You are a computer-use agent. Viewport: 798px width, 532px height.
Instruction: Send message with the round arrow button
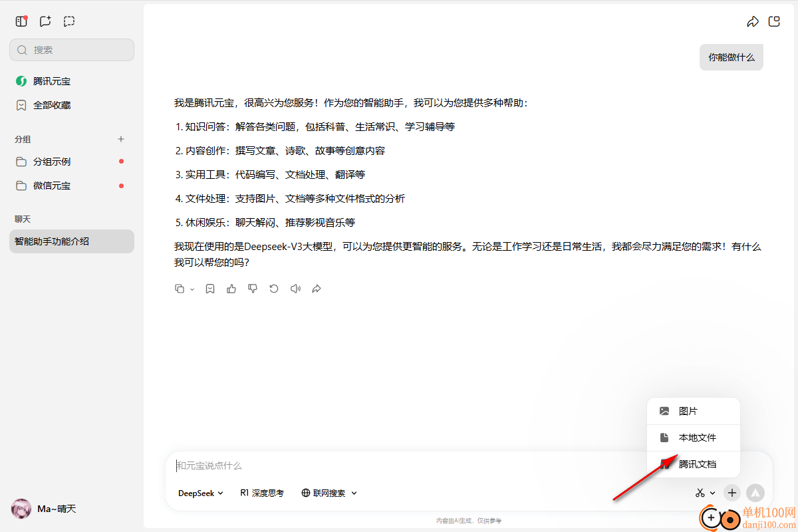tap(755, 493)
